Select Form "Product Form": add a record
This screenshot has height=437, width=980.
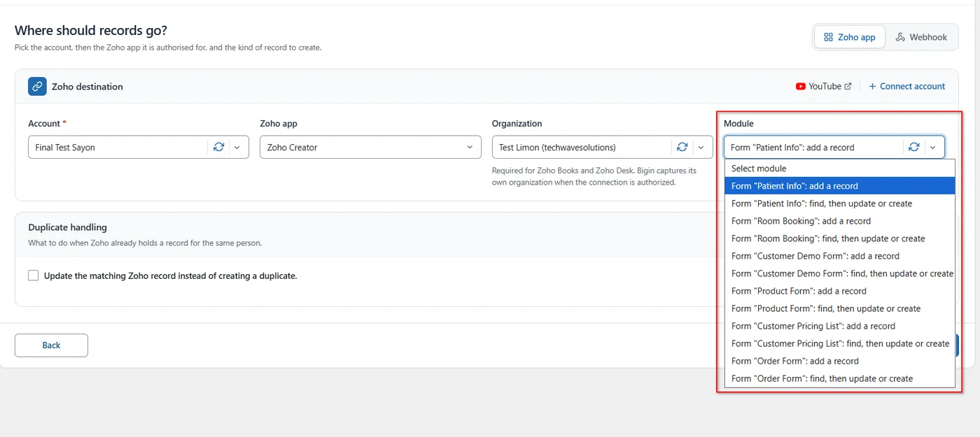coord(840,291)
